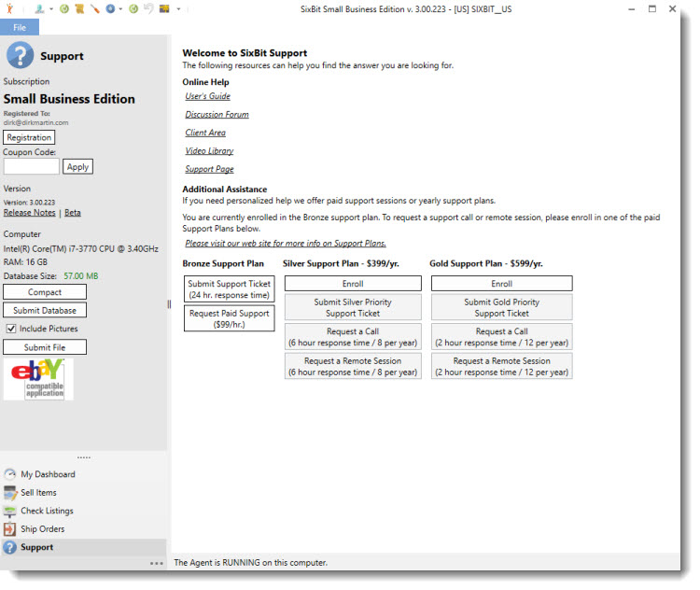The height and width of the screenshot is (590, 700).
Task: Open My Dashboard from the navigation pane
Action: coord(48,474)
